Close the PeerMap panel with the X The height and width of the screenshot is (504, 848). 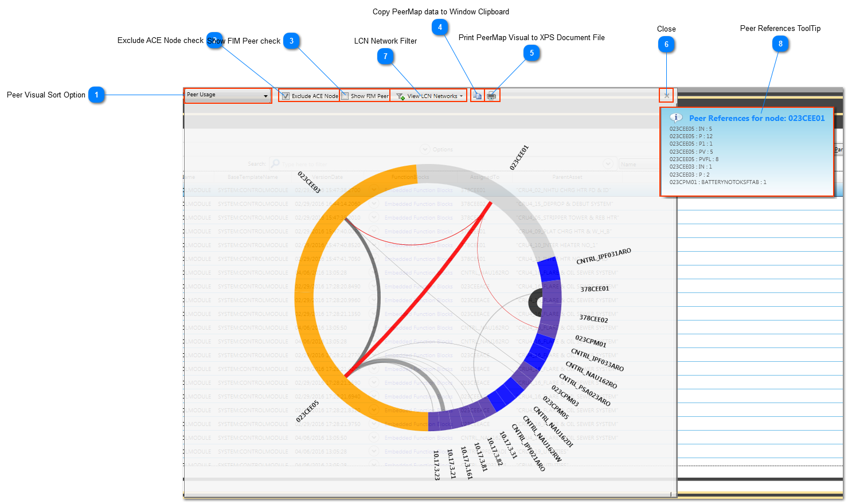click(x=666, y=95)
